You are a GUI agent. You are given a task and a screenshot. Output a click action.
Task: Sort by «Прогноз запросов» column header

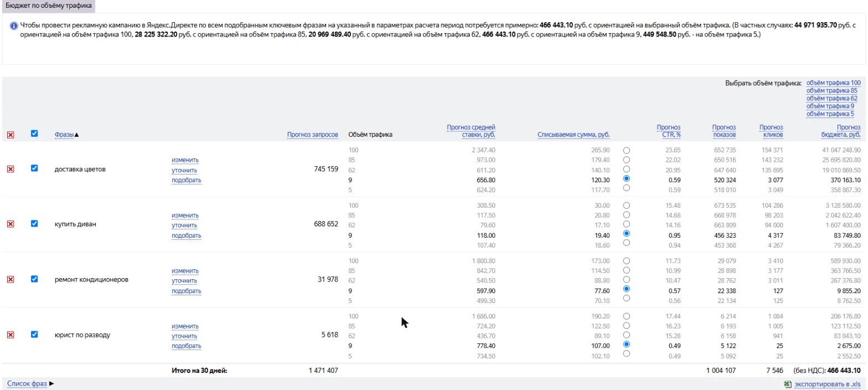coord(313,135)
